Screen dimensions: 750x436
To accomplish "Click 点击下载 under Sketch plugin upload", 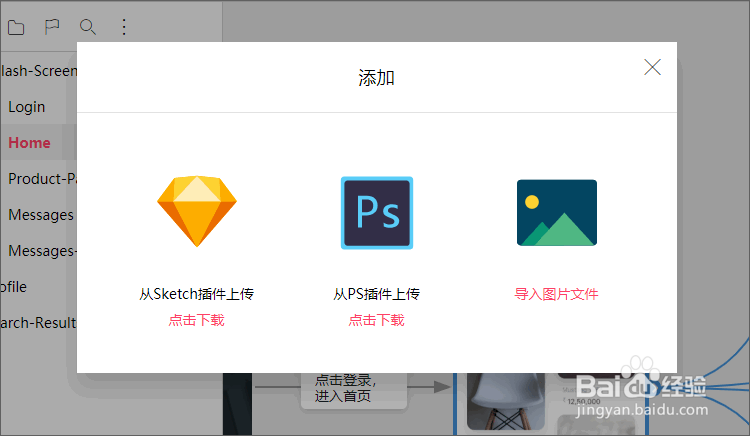I will 197,320.
